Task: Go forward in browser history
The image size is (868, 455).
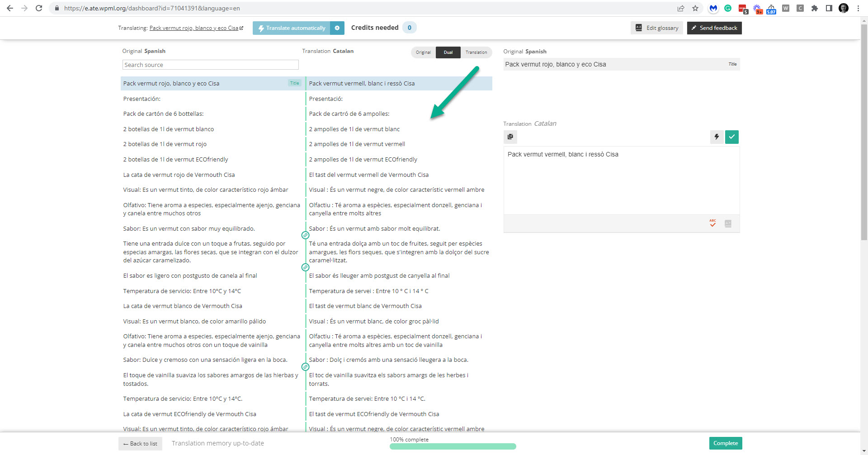Action: coord(24,8)
